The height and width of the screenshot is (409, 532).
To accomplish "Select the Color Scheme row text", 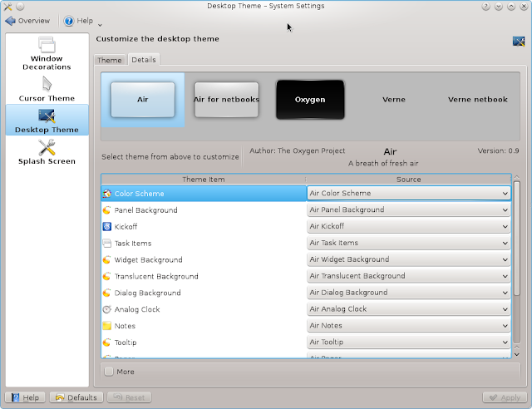I will coord(139,194).
